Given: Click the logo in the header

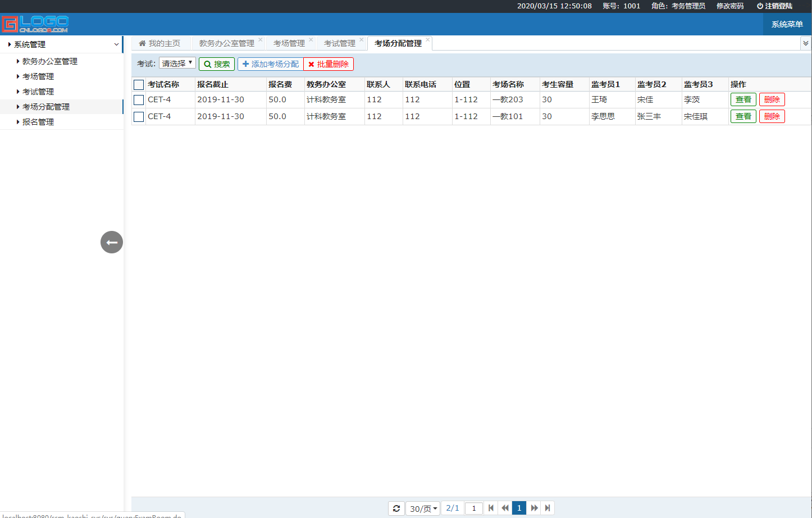Looking at the screenshot, I should tap(35, 24).
